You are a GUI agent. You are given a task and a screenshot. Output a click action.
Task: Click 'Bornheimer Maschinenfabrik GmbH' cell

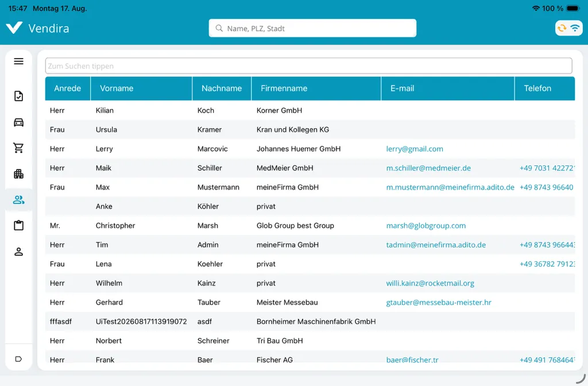(316, 322)
